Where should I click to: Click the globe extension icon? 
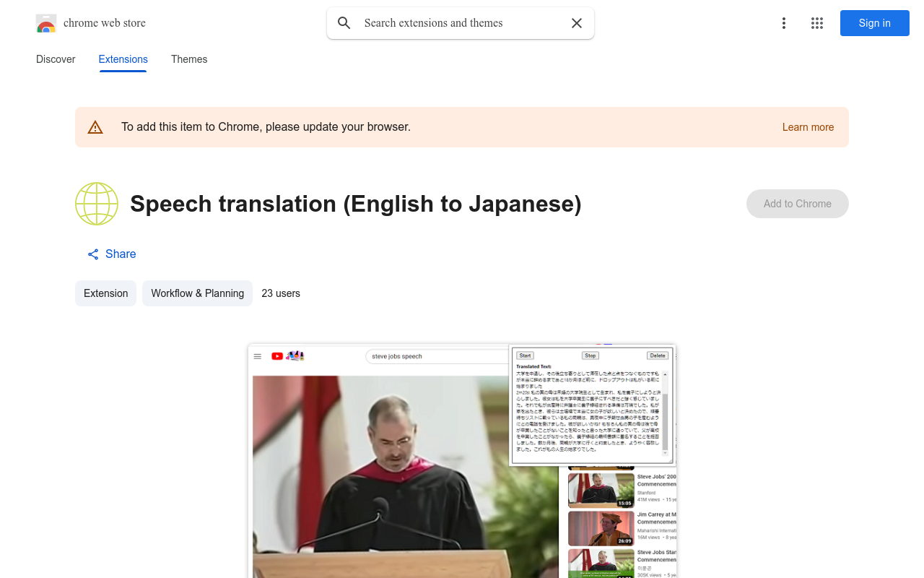pyautogui.click(x=96, y=204)
